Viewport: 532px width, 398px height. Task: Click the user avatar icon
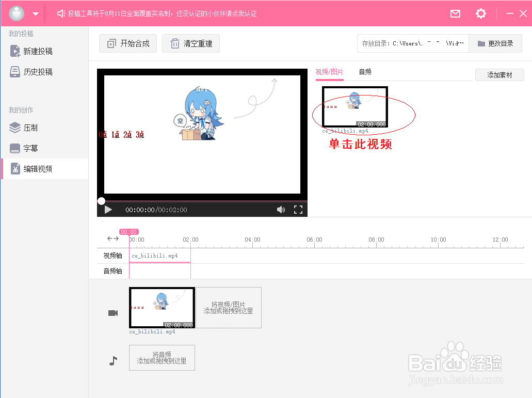[x=17, y=13]
